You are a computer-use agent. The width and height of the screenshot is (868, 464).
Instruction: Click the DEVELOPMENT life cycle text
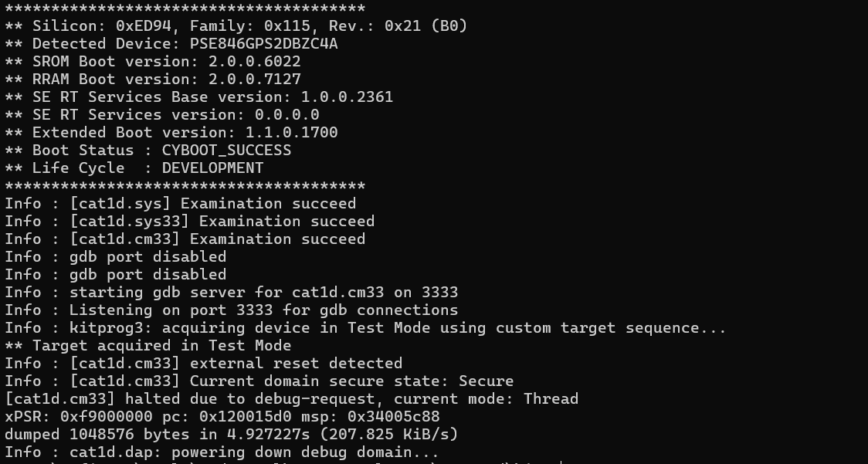(x=212, y=168)
